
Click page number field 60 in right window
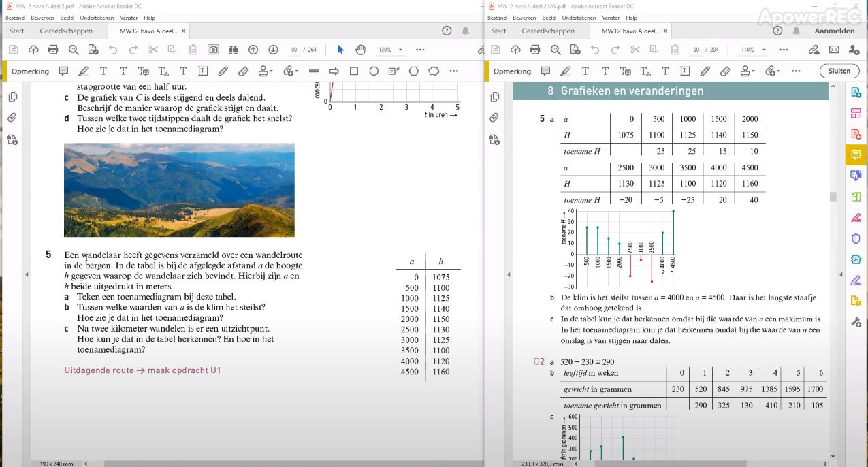[x=696, y=50]
